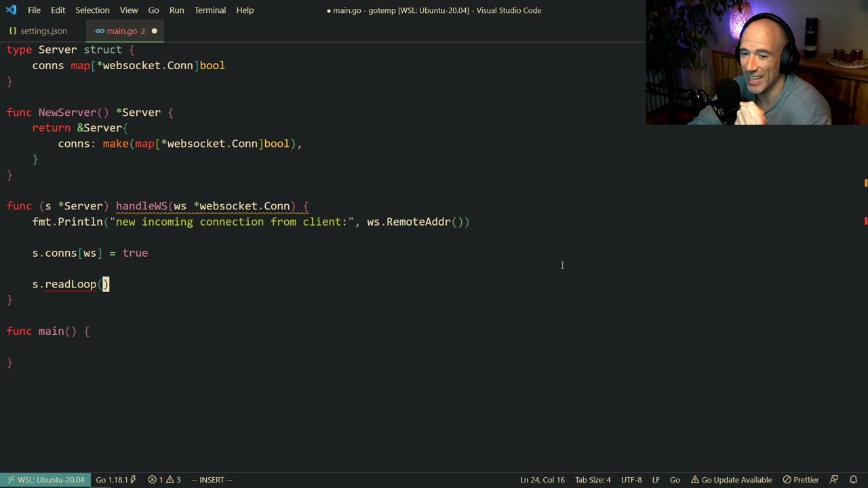Click the Go Update Available warning
Image resolution: width=868 pixels, height=488 pixels.
tap(731, 480)
